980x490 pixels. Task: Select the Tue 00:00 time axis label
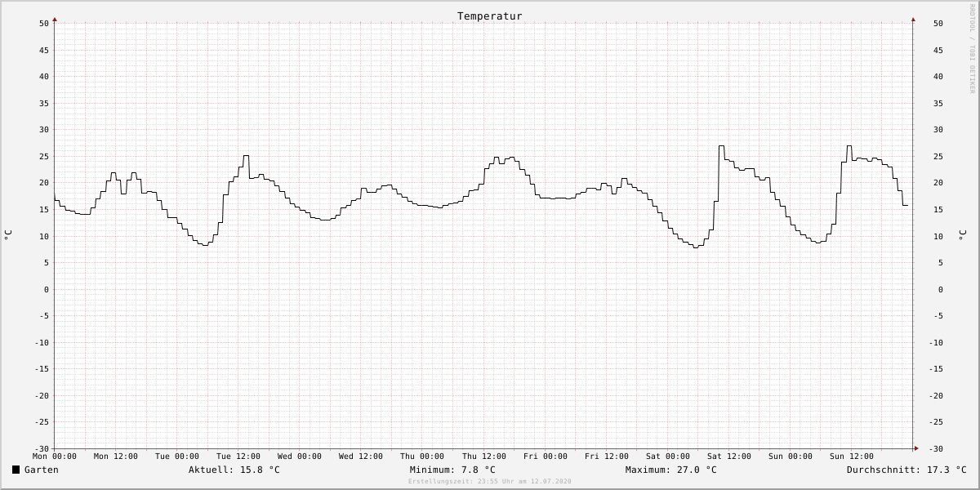pos(177,457)
